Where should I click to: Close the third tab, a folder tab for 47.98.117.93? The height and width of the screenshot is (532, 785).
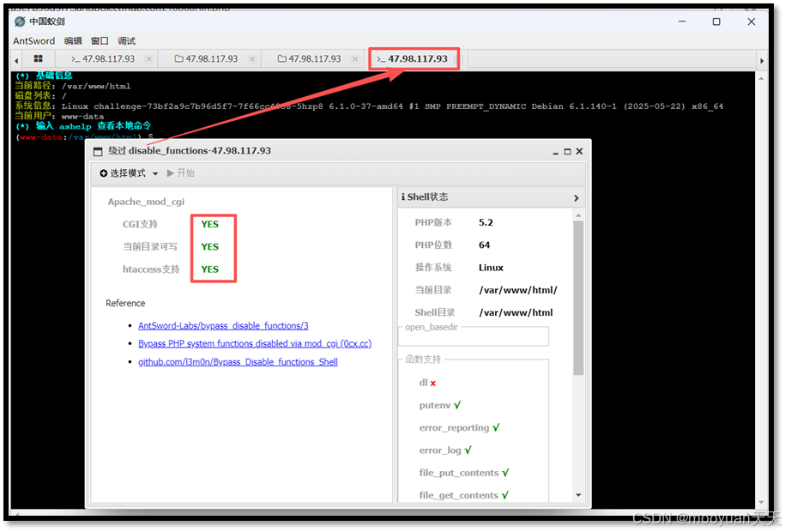355,59
